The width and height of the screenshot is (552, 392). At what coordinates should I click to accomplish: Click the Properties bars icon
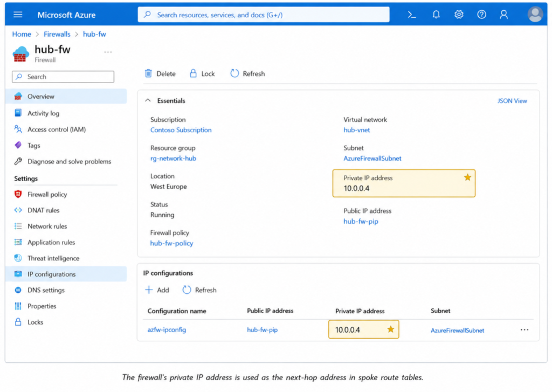(x=18, y=306)
